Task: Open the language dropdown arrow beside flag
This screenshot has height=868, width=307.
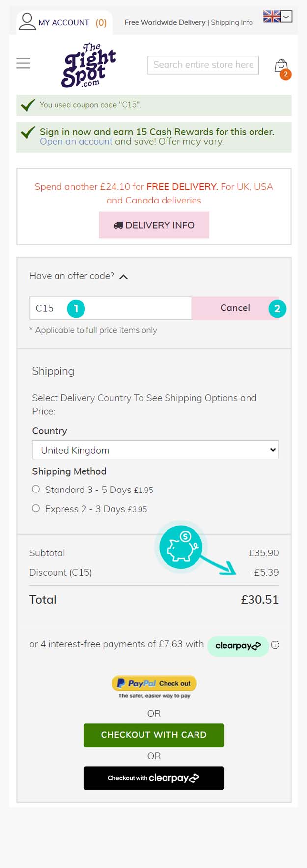Action: 287,16
